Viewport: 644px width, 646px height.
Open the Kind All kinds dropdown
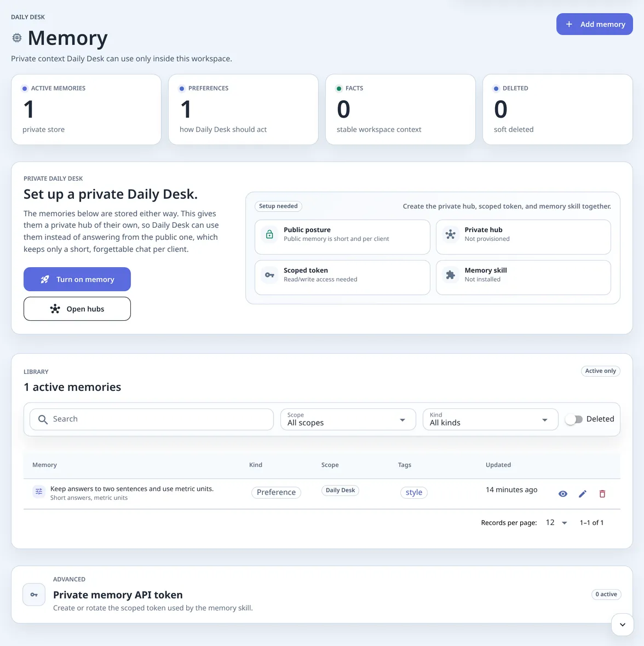(490, 419)
